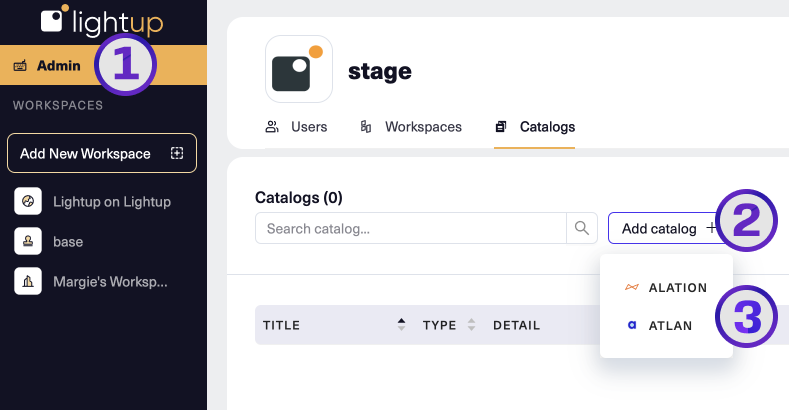Click the TYPE column header

pyautogui.click(x=439, y=325)
